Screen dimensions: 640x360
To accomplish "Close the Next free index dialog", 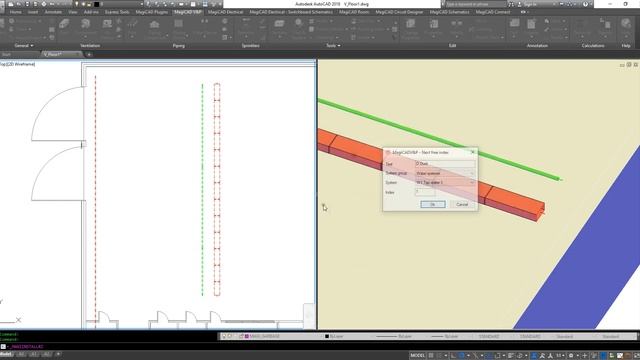I will [x=473, y=152].
